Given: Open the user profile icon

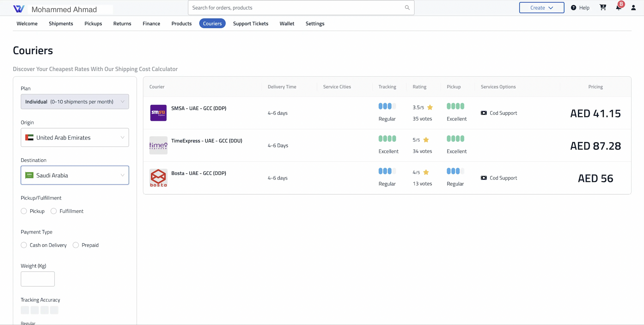Looking at the screenshot, I should pos(633,8).
